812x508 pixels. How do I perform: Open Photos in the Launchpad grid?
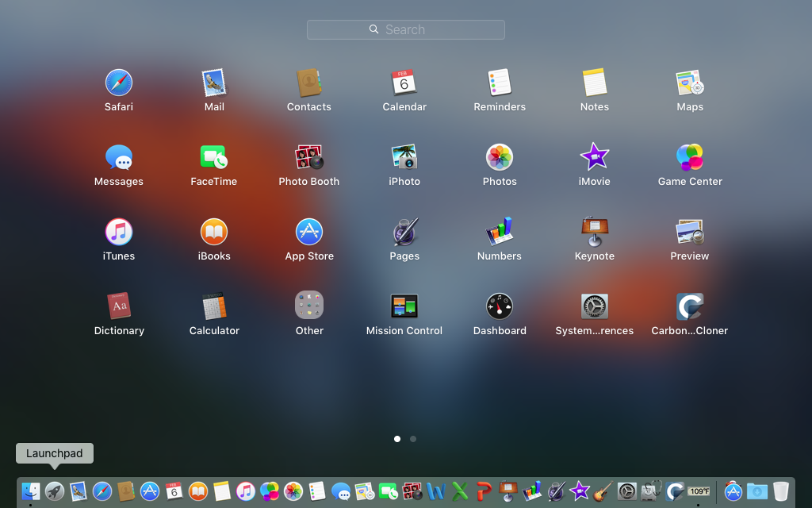pos(500,158)
